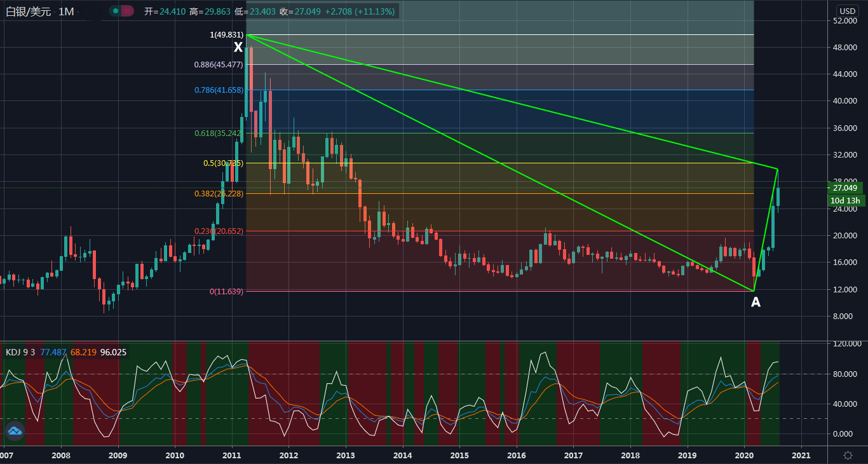Select the Fibonacci 0.886(45.477) level label
This screenshot has height=464, width=868.
tap(219, 65)
